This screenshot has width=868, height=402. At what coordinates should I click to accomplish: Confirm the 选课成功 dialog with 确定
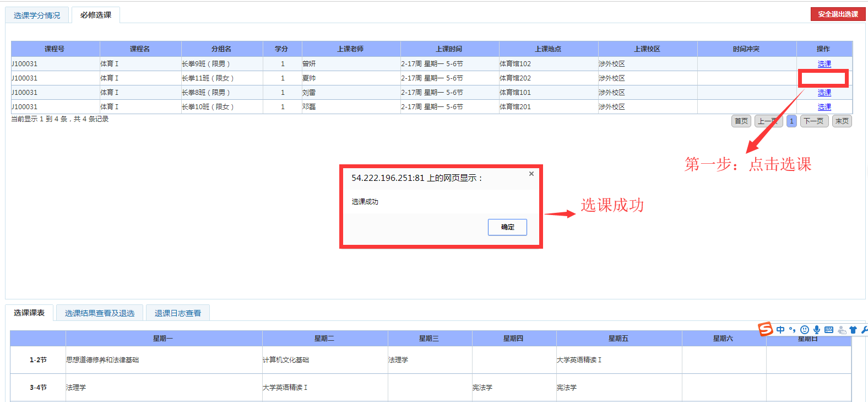(507, 227)
